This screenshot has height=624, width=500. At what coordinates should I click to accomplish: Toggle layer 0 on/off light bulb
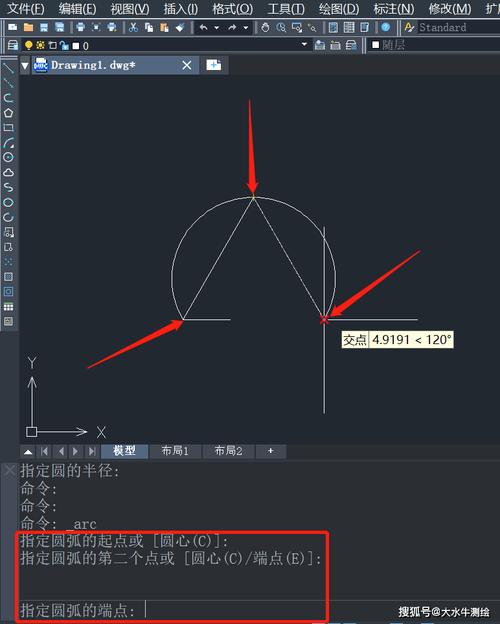click(28, 45)
